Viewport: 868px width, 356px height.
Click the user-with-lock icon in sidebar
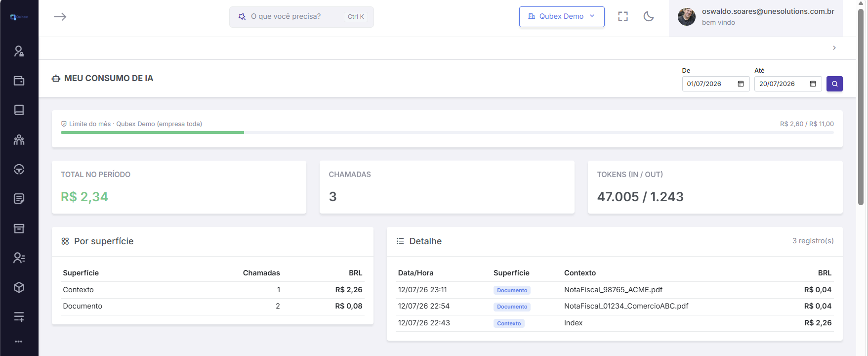pyautogui.click(x=19, y=51)
